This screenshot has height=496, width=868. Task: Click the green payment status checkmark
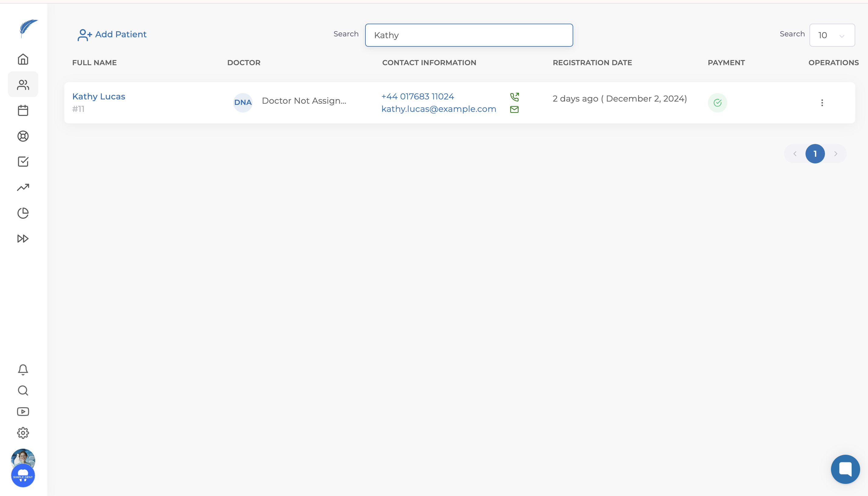[717, 102]
